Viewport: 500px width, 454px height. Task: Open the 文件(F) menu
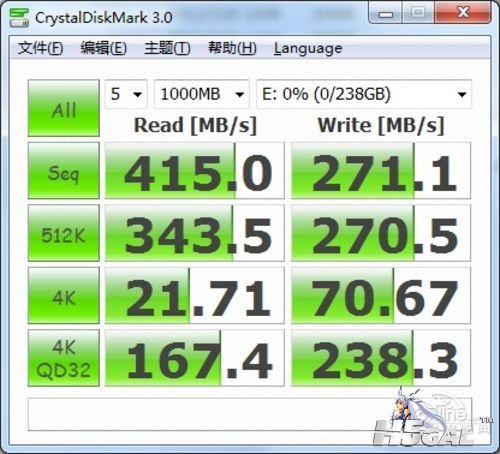pos(40,48)
